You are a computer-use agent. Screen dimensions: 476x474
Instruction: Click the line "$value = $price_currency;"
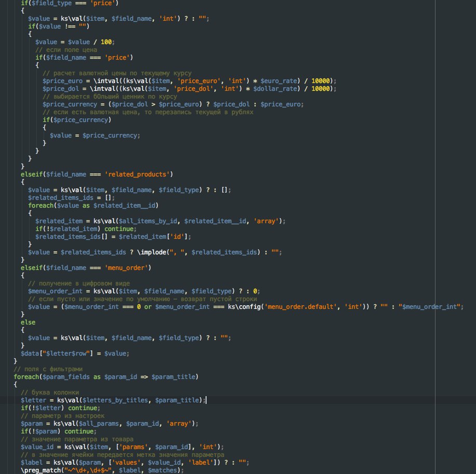[95, 136]
